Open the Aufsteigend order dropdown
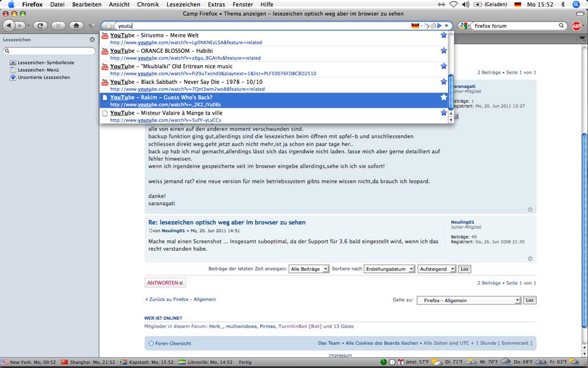Image resolution: width=588 pixels, height=368 pixels. tap(436, 269)
